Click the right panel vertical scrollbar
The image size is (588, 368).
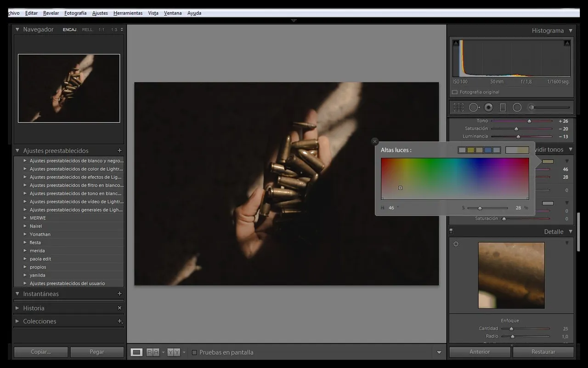[579, 231]
